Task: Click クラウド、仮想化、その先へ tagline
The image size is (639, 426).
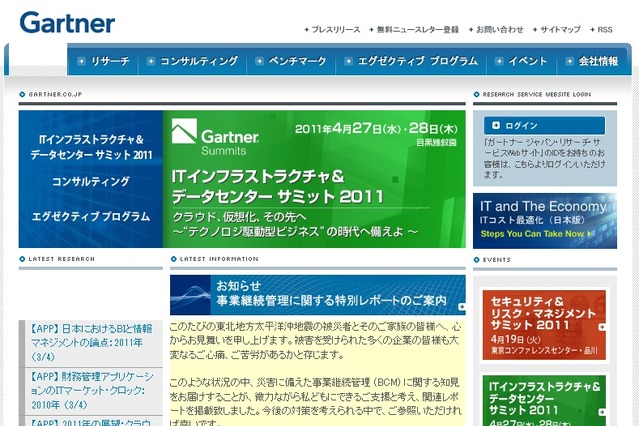Action: (239, 216)
